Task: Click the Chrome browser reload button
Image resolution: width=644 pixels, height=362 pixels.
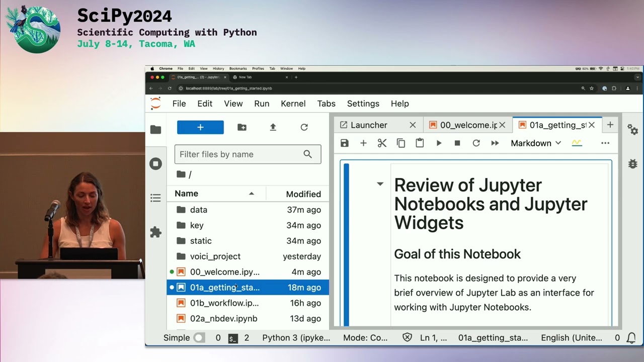Action: click(170, 88)
